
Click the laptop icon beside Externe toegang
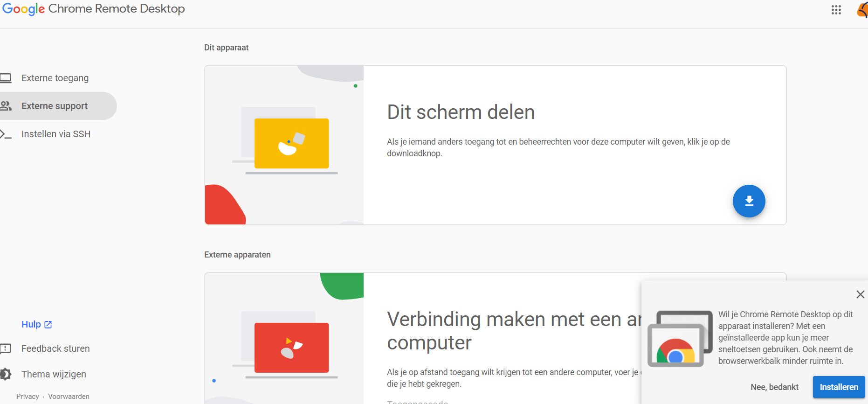[x=6, y=78]
